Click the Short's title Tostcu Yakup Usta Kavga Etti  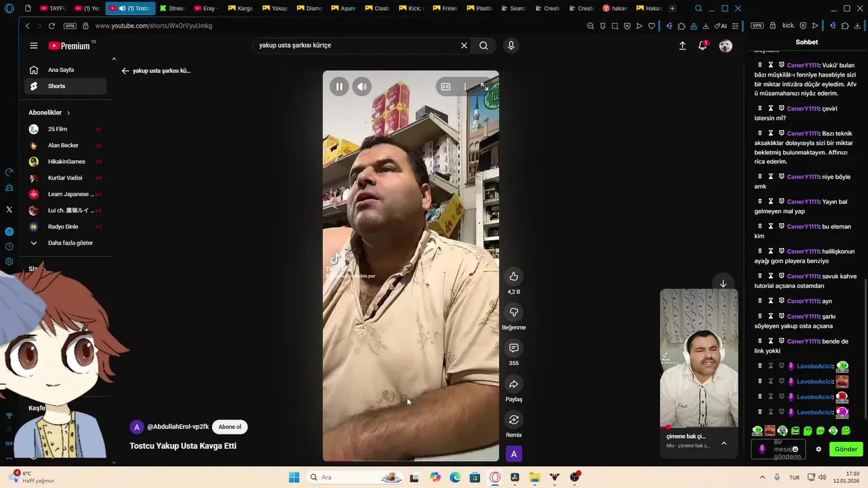183,446
